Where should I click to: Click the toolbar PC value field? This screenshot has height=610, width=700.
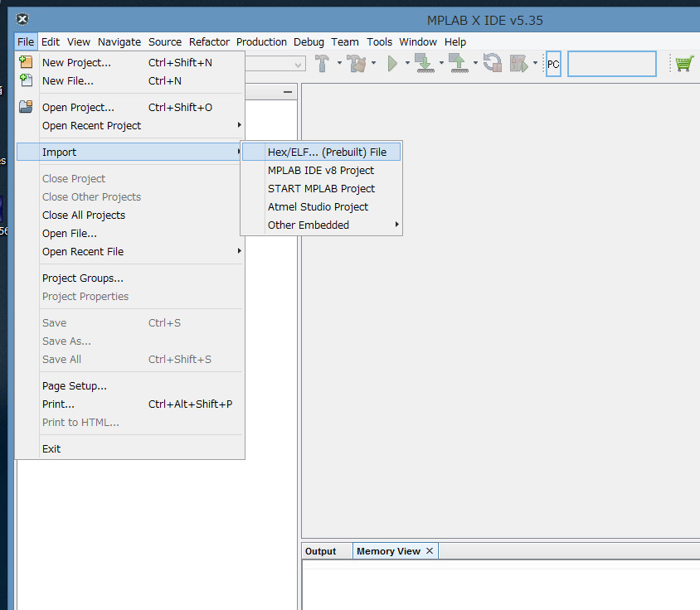(611, 64)
